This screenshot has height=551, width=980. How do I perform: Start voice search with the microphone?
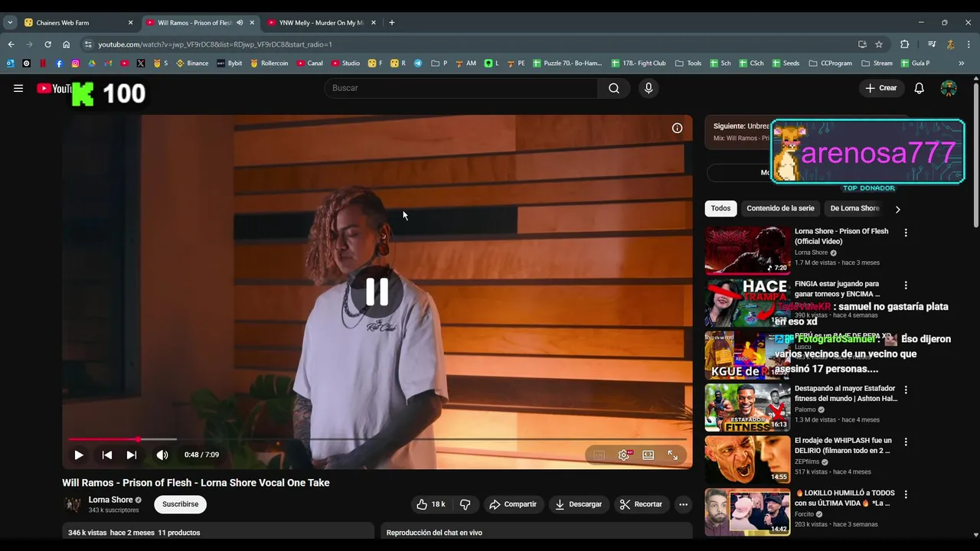tap(648, 88)
